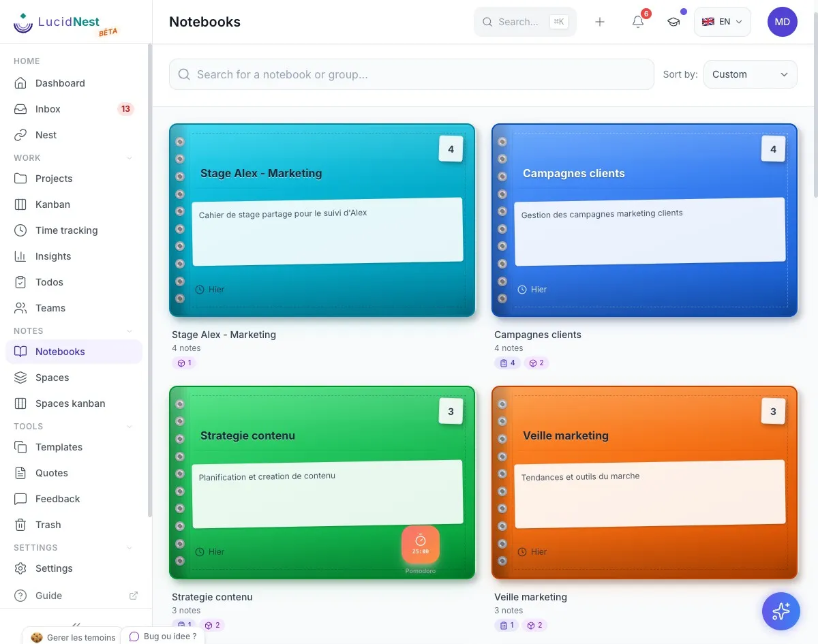The image size is (818, 644).
Task: Click note count badge on Stage Alex notebook
Action: [x=451, y=149]
